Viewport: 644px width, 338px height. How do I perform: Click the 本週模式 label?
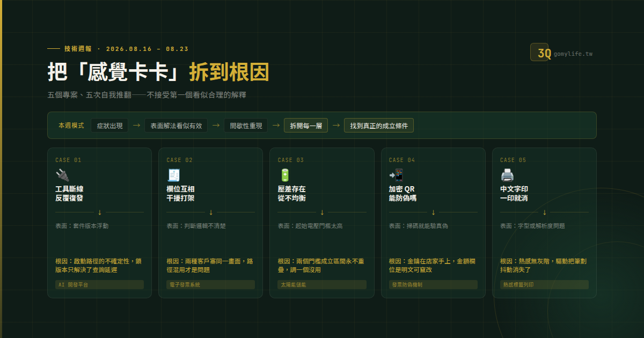(x=71, y=126)
